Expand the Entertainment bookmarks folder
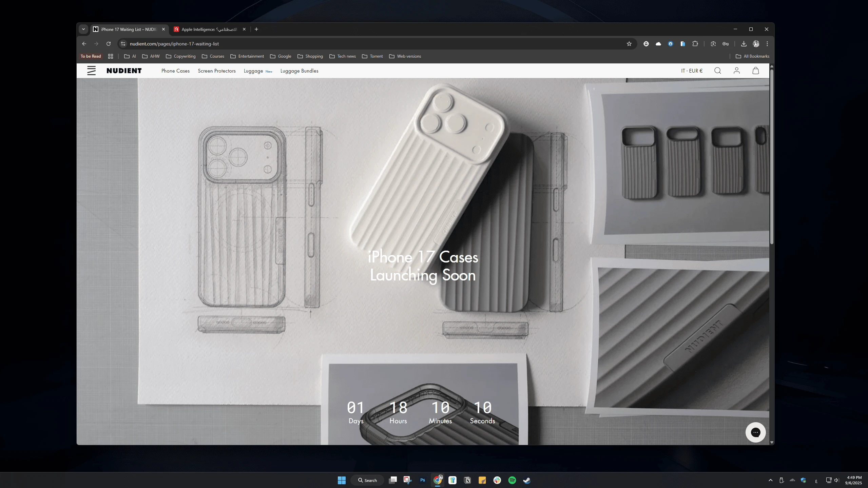Viewport: 868px width, 488px height. click(247, 56)
